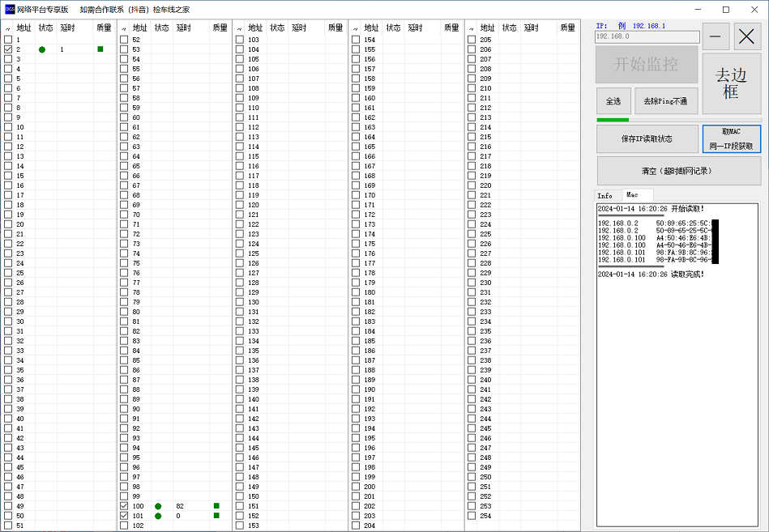
Task: Click the green quality square for address 100
Action: pyautogui.click(x=216, y=505)
